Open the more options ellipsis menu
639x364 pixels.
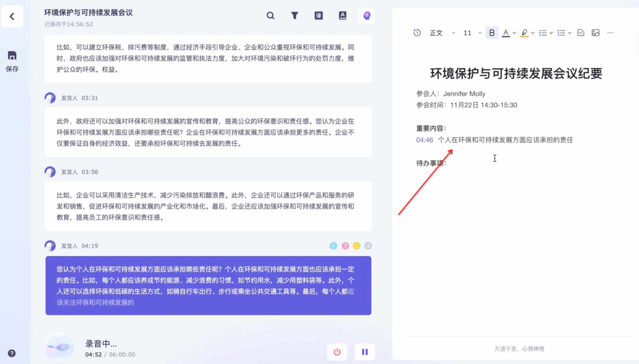610,33
